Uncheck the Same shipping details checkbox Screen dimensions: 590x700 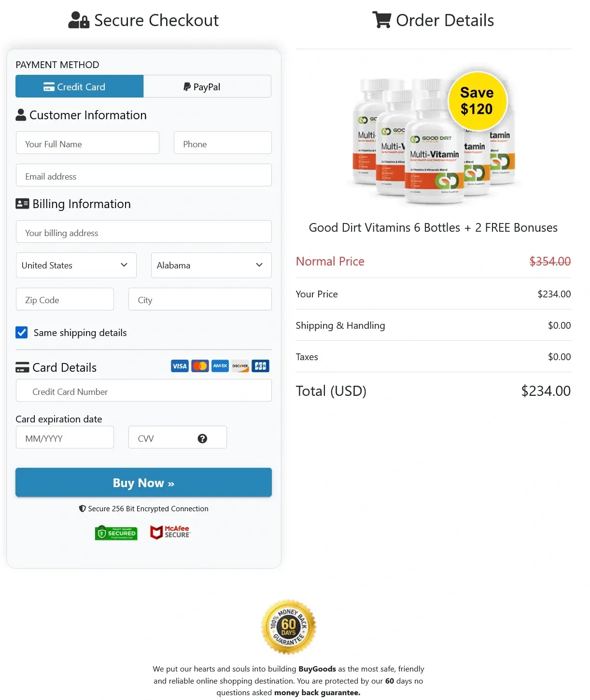click(x=22, y=332)
